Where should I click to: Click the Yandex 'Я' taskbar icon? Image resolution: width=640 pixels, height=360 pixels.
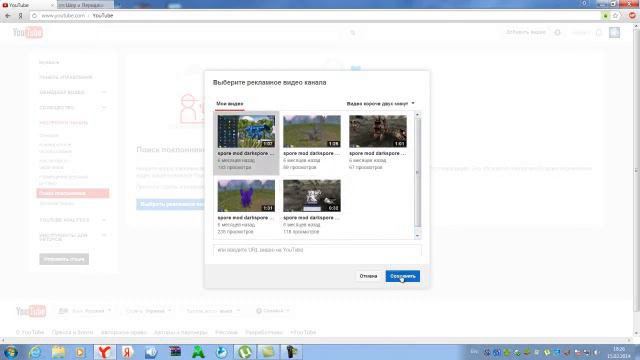coord(127,352)
